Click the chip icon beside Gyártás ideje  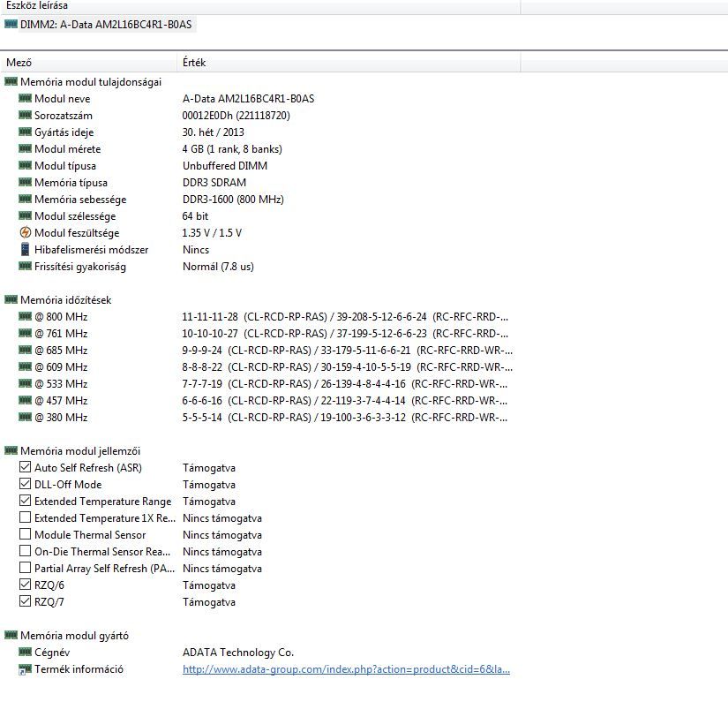pos(25,132)
